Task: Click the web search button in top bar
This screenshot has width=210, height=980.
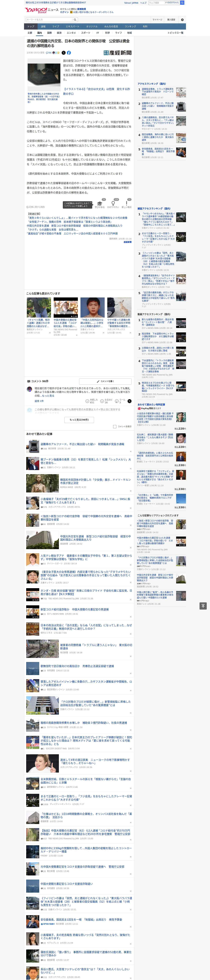Action: coord(182,3)
